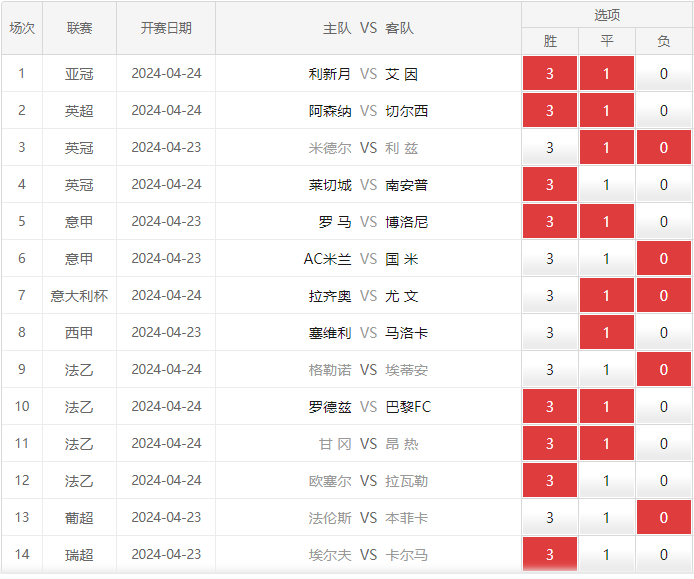
Task: Select win option 3 for 米德尔 vs 利兹
Action: [x=550, y=147]
